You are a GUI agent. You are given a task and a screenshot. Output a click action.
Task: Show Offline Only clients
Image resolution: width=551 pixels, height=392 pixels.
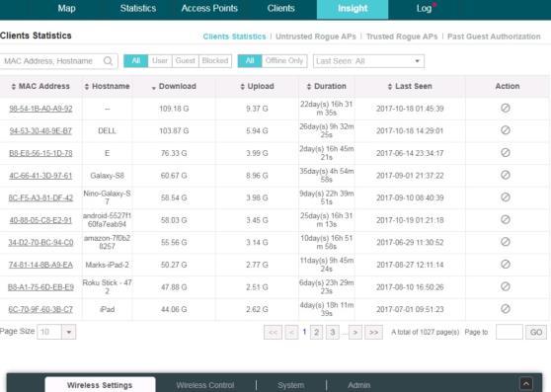(284, 61)
